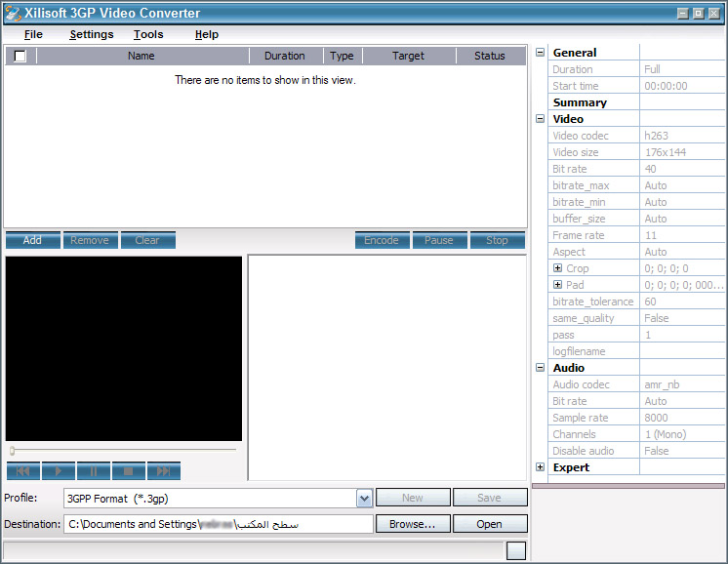The width and height of the screenshot is (728, 564).
Task: Select the Video codec h263 value
Action: pos(682,136)
